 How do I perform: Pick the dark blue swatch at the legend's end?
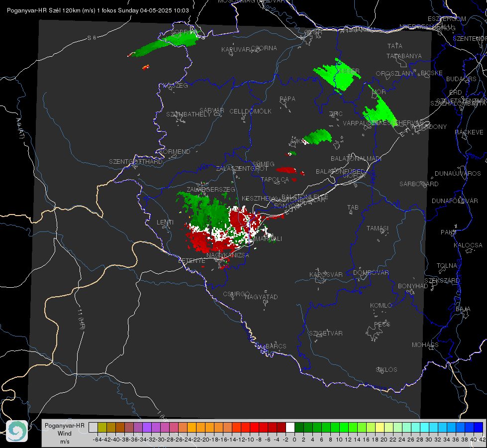pos(479,428)
